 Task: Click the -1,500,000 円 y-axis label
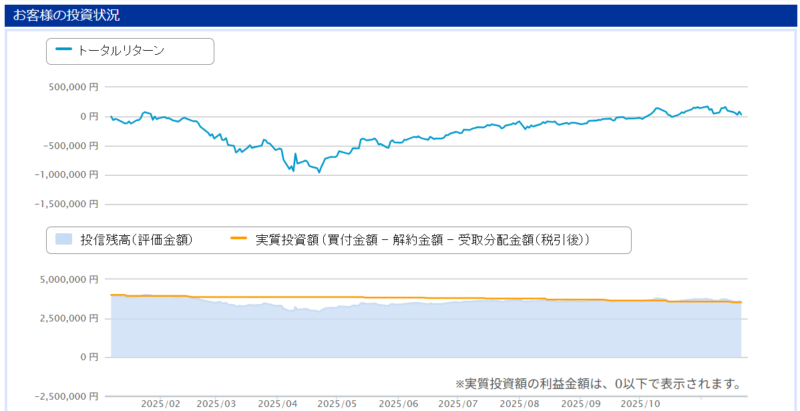65,203
